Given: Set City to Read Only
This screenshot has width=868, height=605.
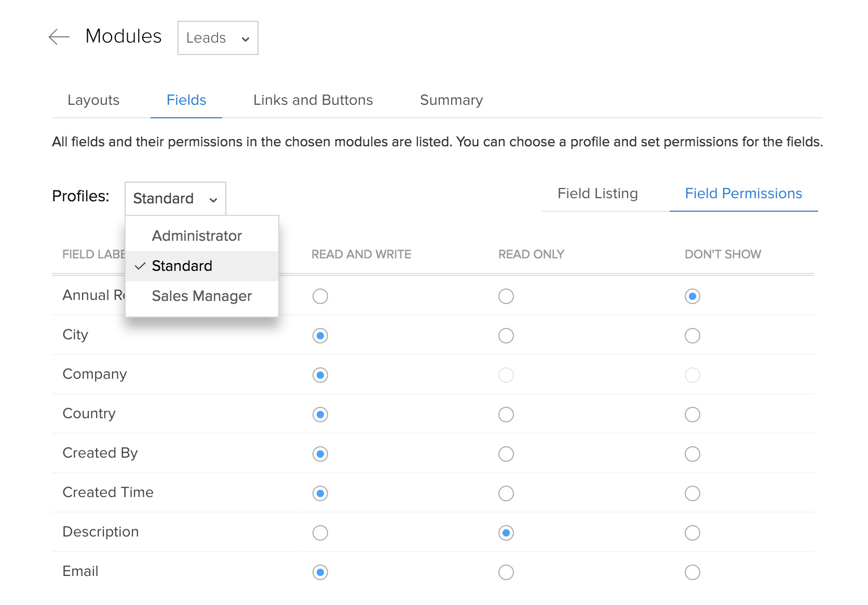Looking at the screenshot, I should coord(506,336).
